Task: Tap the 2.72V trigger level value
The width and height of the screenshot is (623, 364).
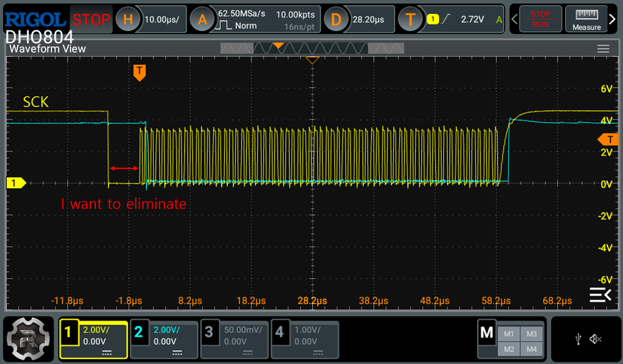Action: [473, 19]
